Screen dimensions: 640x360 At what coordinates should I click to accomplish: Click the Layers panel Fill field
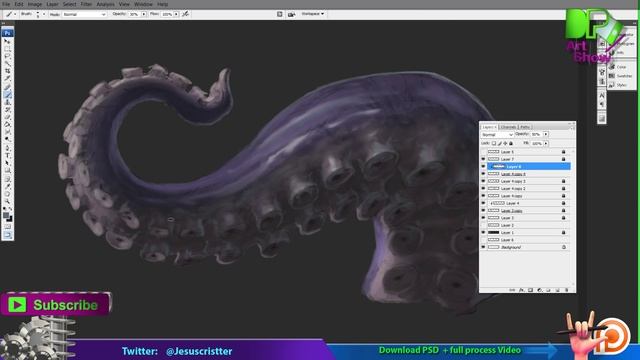coord(537,143)
